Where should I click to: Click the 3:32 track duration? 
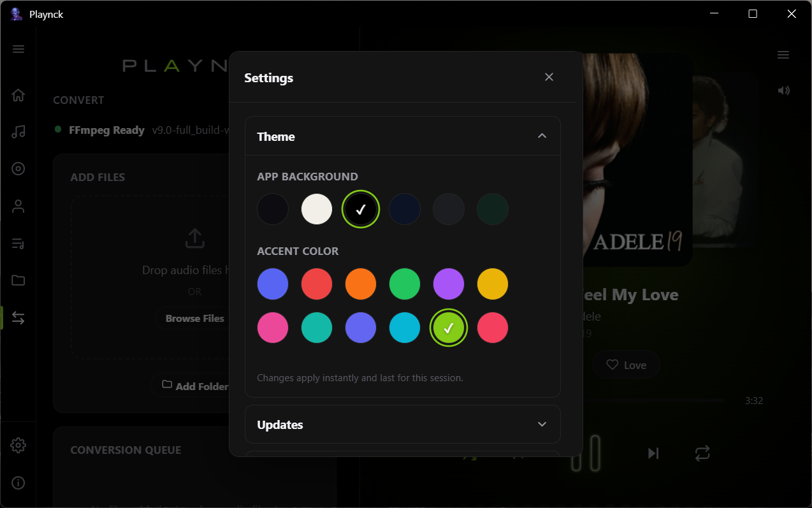pos(754,401)
